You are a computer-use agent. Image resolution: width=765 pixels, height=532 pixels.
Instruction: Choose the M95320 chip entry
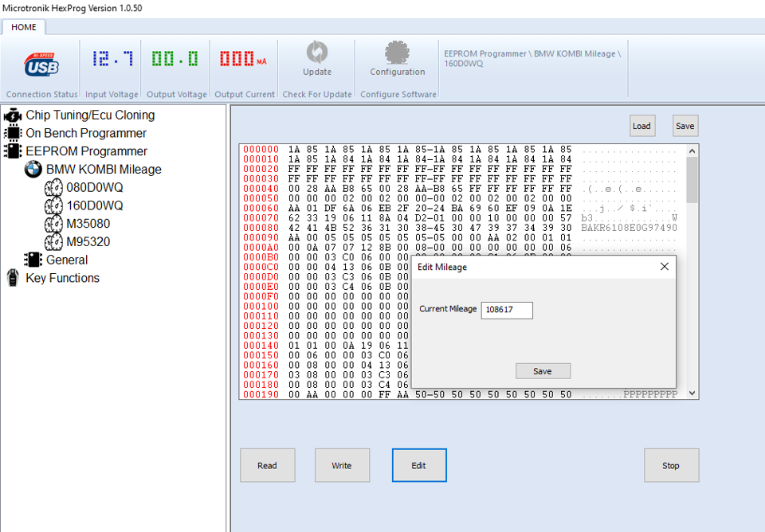88,241
